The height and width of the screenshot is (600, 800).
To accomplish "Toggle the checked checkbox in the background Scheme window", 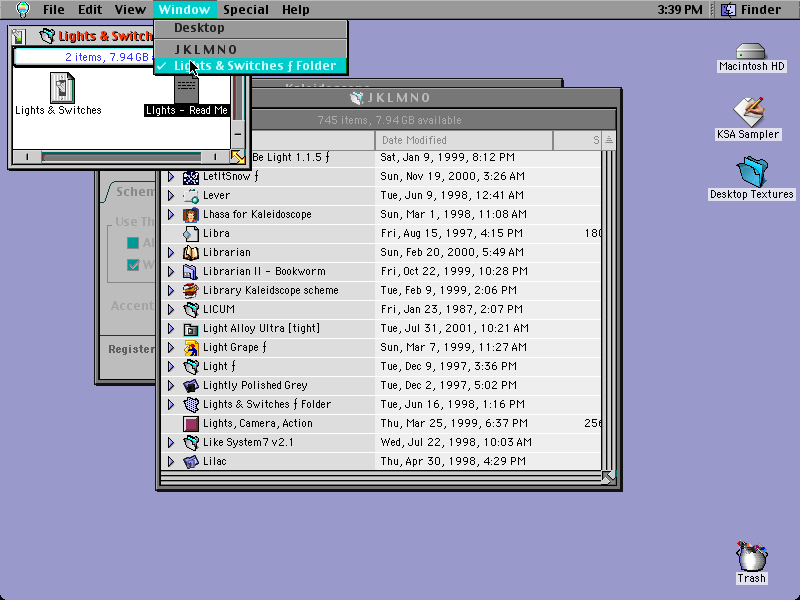I will click(x=133, y=265).
